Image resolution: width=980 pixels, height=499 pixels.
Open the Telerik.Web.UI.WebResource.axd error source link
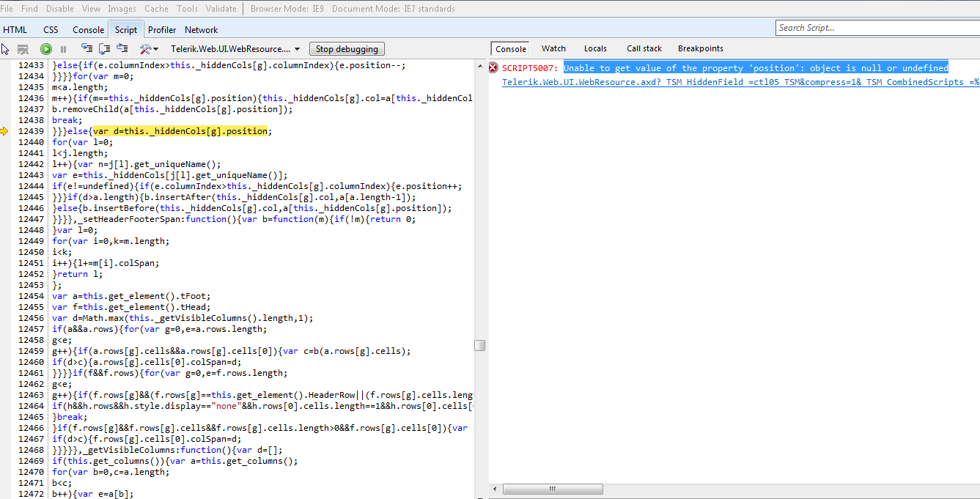740,82
